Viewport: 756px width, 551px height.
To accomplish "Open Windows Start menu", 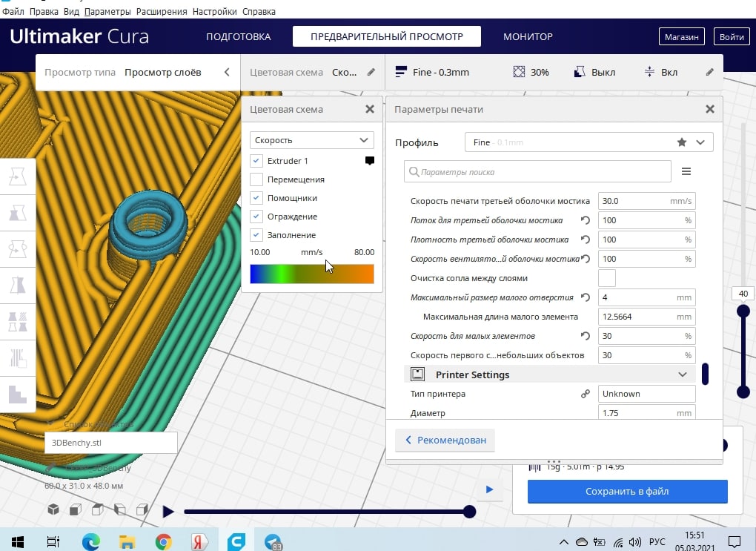I will coord(17,541).
